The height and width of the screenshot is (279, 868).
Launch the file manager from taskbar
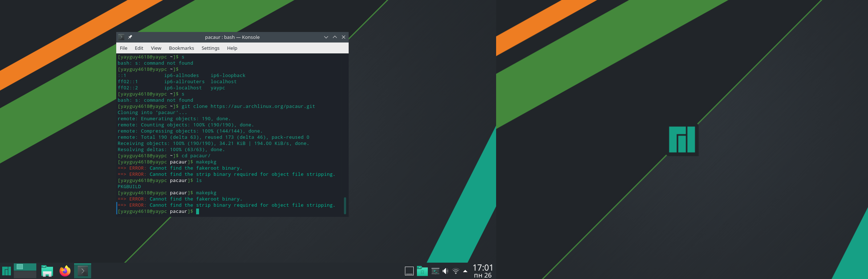[x=47, y=271]
